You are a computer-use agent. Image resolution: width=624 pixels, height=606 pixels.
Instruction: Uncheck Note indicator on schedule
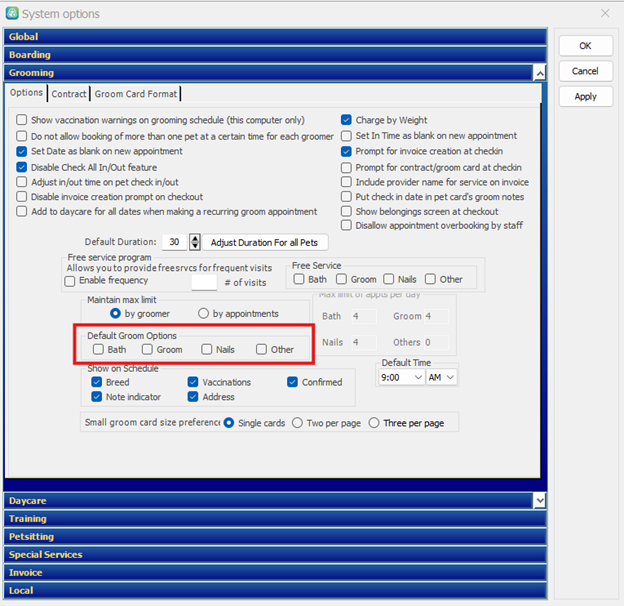(96, 397)
